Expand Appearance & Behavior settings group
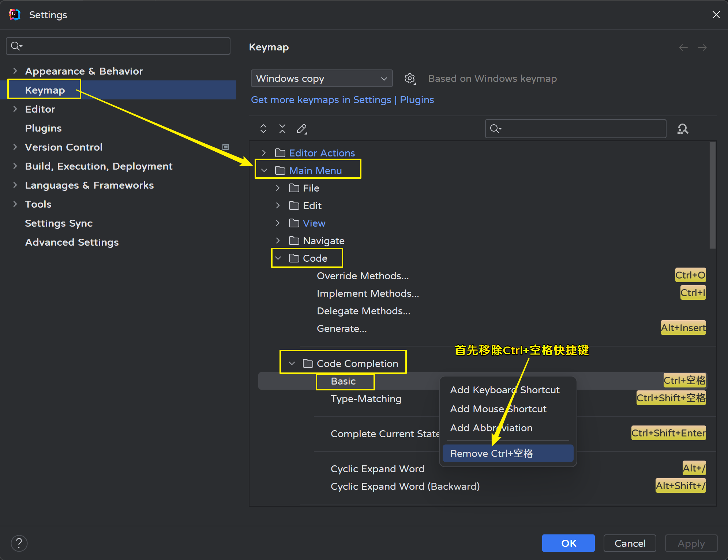The height and width of the screenshot is (560, 728). click(15, 71)
